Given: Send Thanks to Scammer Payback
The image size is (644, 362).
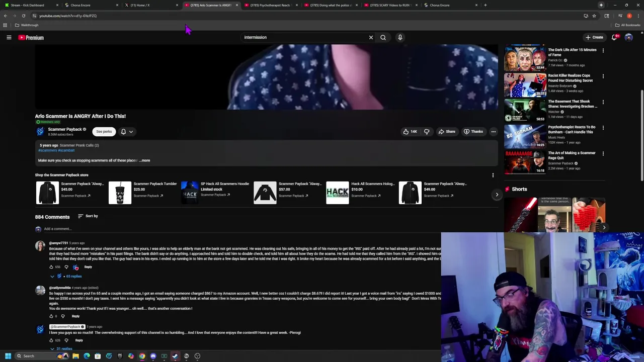Looking at the screenshot, I should click(x=473, y=132).
